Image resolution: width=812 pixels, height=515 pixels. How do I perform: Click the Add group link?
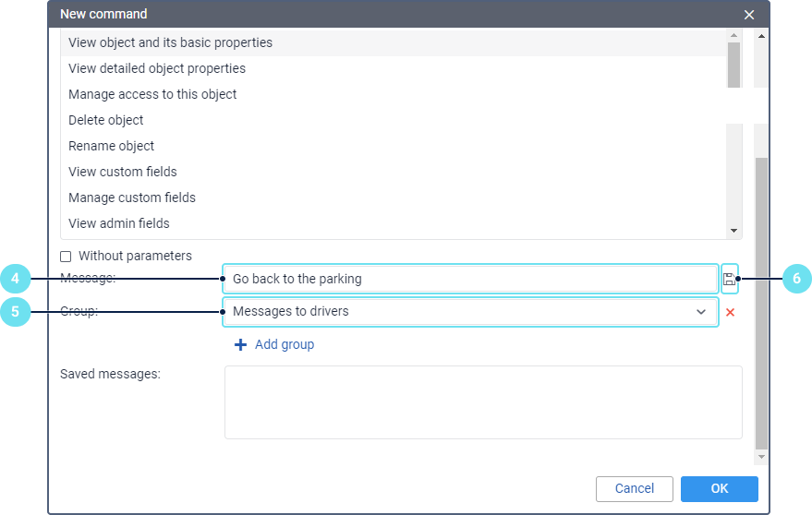coord(285,344)
